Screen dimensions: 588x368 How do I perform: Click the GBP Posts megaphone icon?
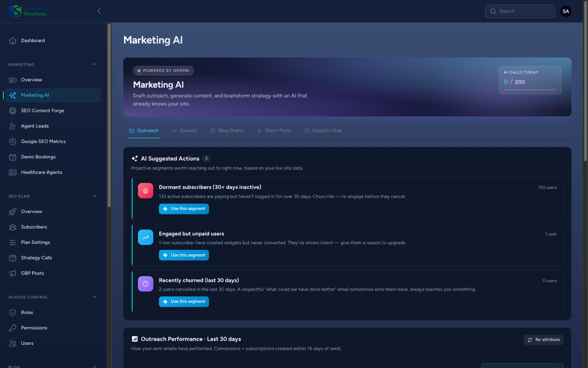[12, 273]
